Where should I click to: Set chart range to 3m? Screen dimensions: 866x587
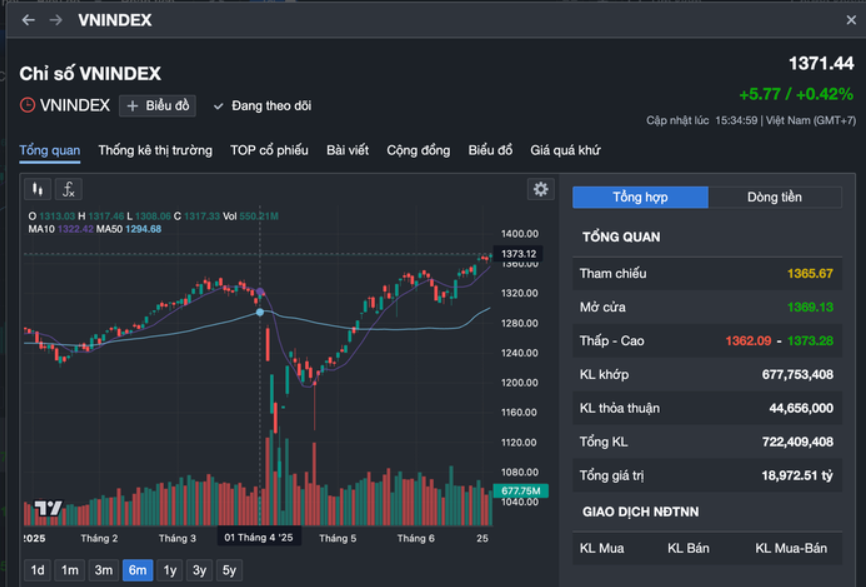tap(104, 570)
